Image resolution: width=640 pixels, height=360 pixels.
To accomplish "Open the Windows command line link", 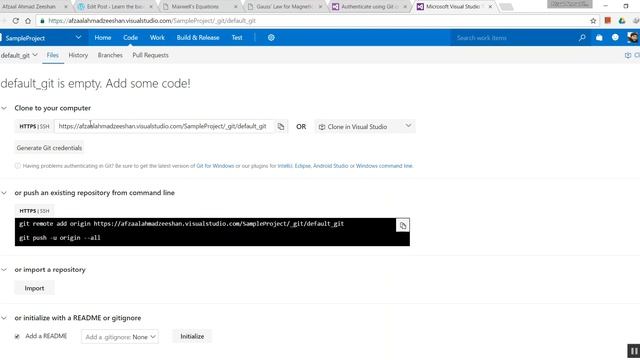I will (384, 166).
